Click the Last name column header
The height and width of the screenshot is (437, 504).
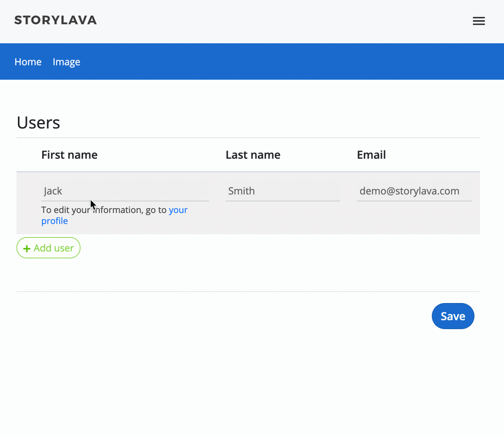(253, 155)
